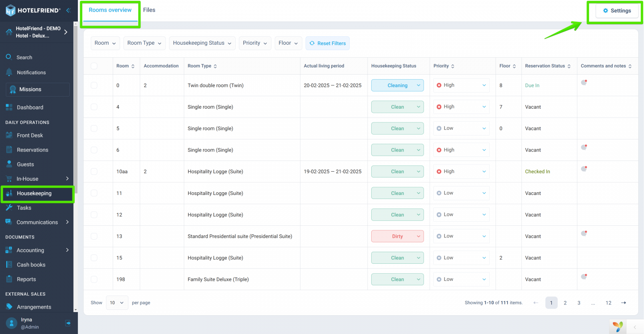Open the comment bubble icon for room 198
This screenshot has width=644, height=334.
(x=584, y=276)
